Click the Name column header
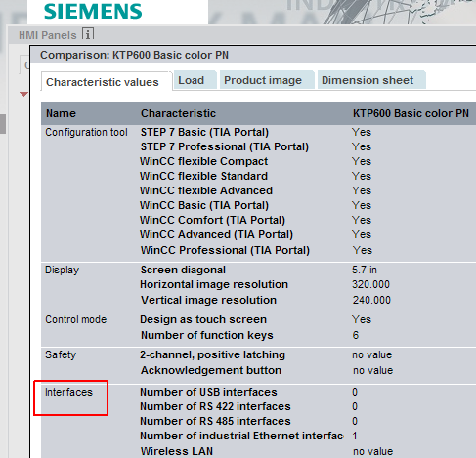Image resolution: width=476 pixels, height=458 pixels. point(61,113)
